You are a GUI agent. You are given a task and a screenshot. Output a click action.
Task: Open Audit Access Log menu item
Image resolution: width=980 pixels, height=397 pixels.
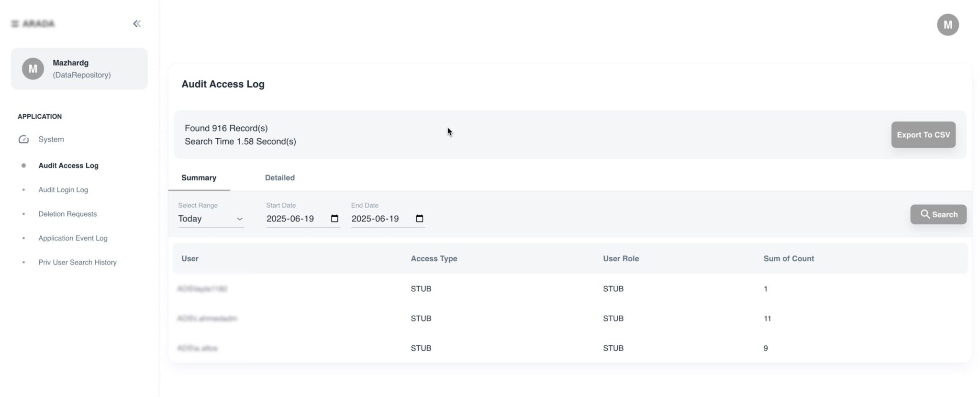(68, 165)
